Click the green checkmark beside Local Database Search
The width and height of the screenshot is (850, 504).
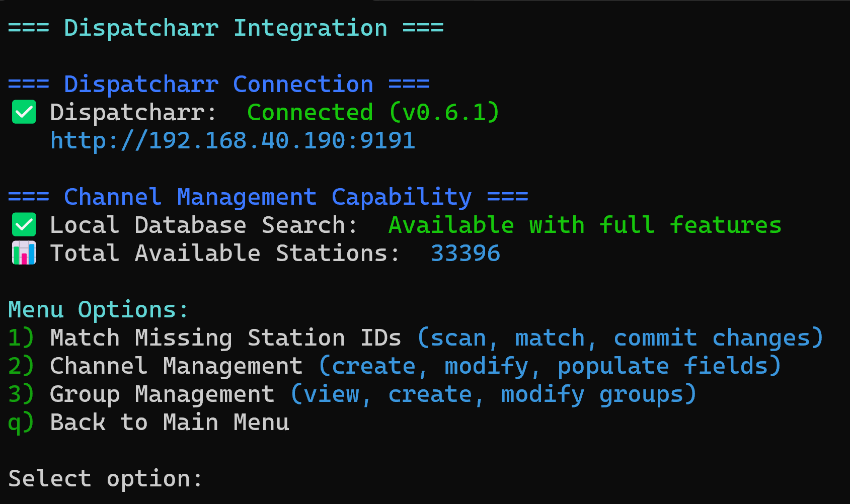(x=24, y=225)
